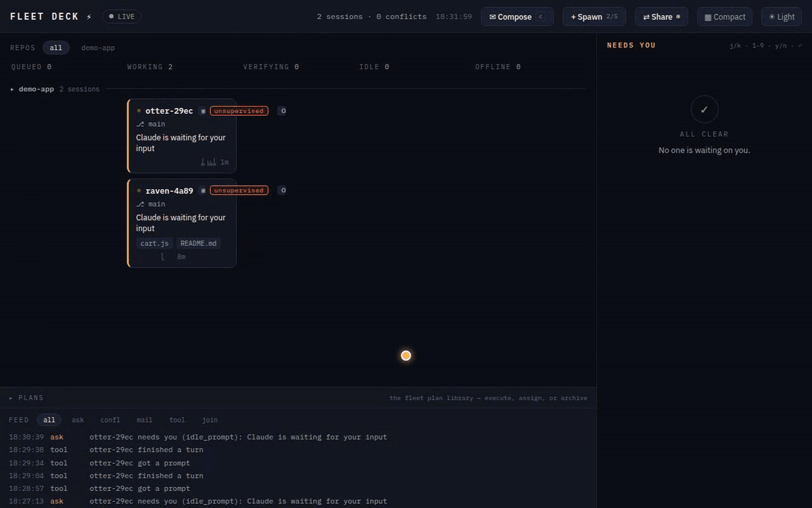Click the activity sparkline on otter-29ec card
This screenshot has height=508, width=812.
pyautogui.click(x=208, y=163)
